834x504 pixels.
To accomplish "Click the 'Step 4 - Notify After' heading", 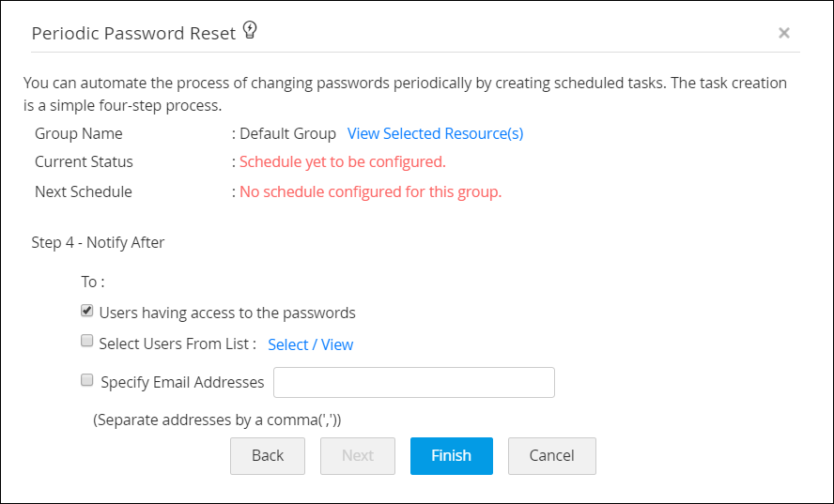I will pyautogui.click(x=98, y=242).
